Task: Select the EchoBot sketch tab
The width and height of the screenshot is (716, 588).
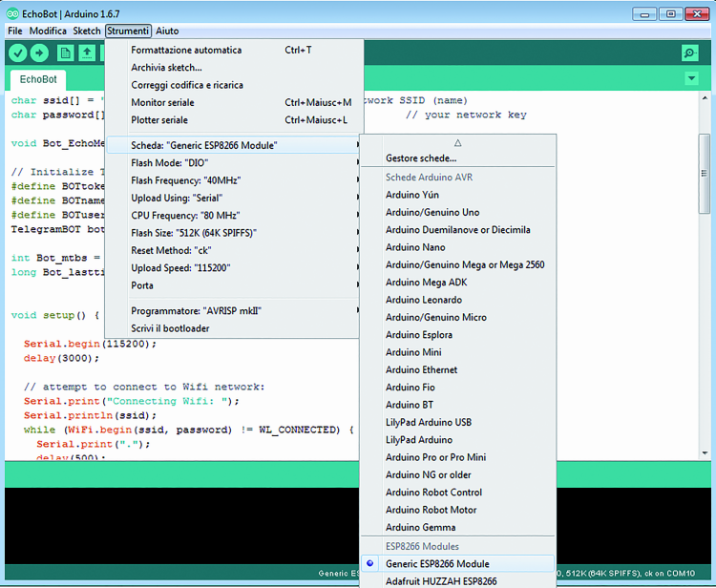Action: pyautogui.click(x=37, y=79)
